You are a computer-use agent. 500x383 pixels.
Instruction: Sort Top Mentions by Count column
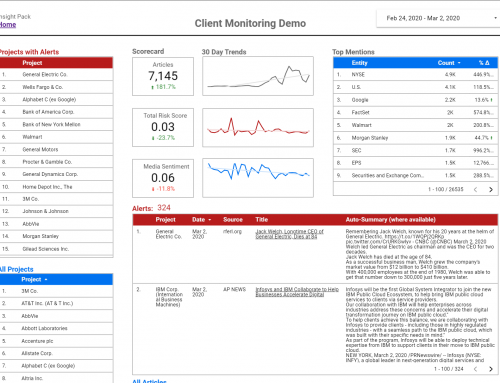click(x=449, y=63)
